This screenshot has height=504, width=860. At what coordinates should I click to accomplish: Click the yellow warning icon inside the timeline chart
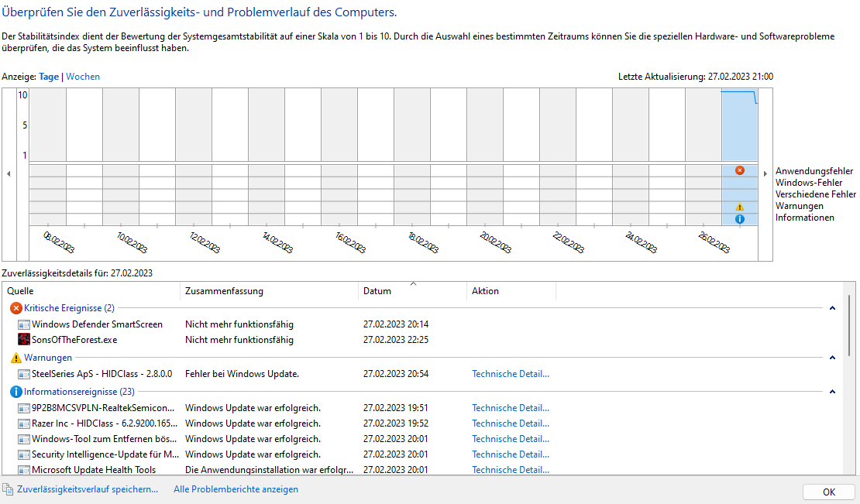(x=740, y=207)
